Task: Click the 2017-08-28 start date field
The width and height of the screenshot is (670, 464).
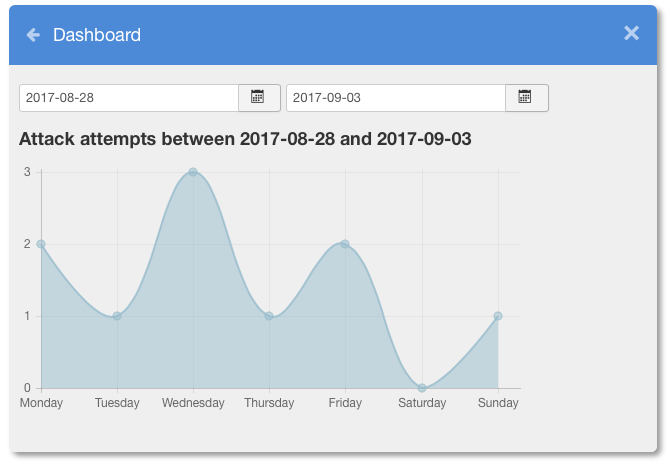Action: click(x=128, y=98)
